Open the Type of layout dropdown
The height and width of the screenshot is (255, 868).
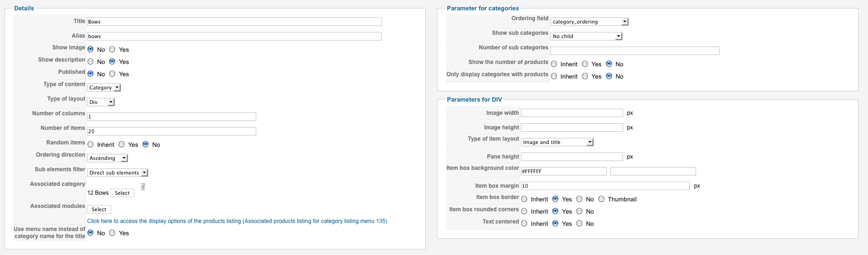[x=101, y=102]
